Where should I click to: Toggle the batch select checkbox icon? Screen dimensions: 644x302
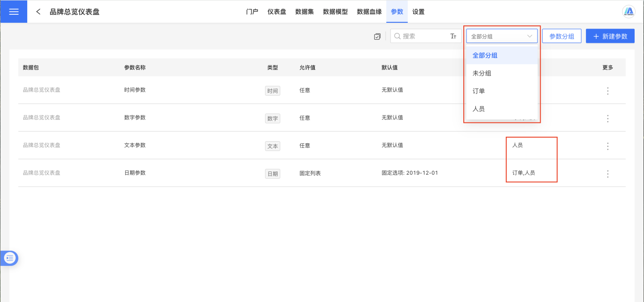377,37
